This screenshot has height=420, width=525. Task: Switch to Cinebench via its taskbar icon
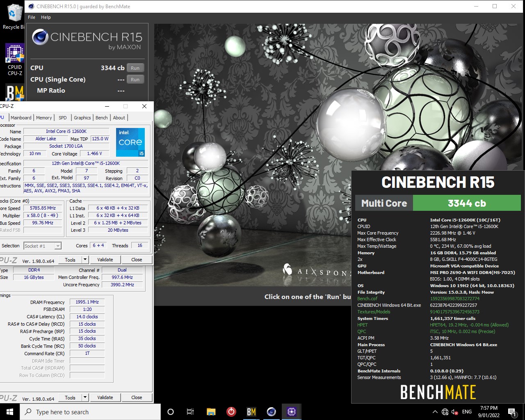[x=271, y=412]
